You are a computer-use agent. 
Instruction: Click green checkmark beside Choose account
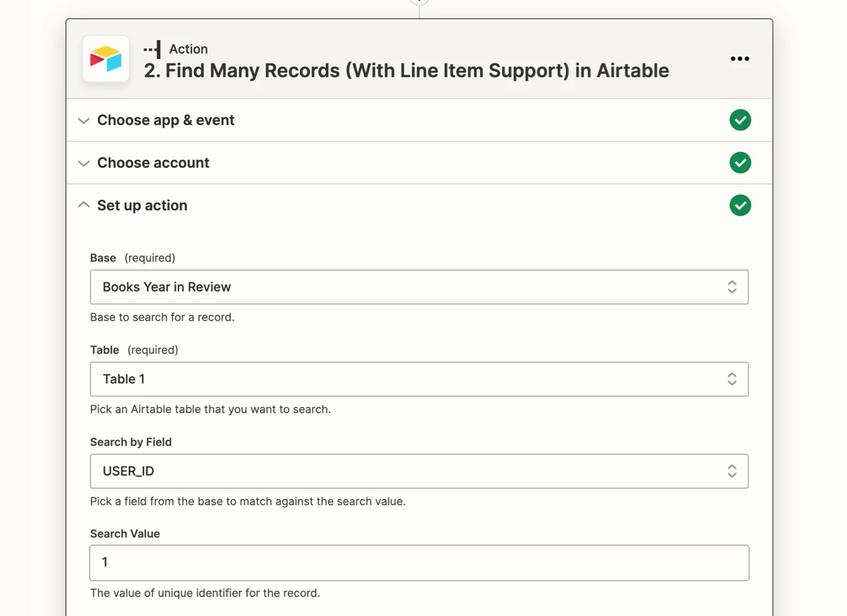(x=740, y=163)
